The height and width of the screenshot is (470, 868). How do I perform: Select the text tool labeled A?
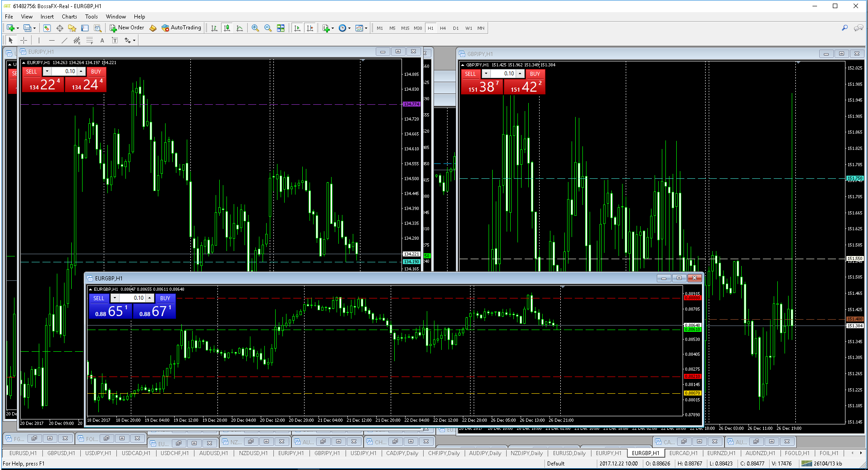point(102,40)
